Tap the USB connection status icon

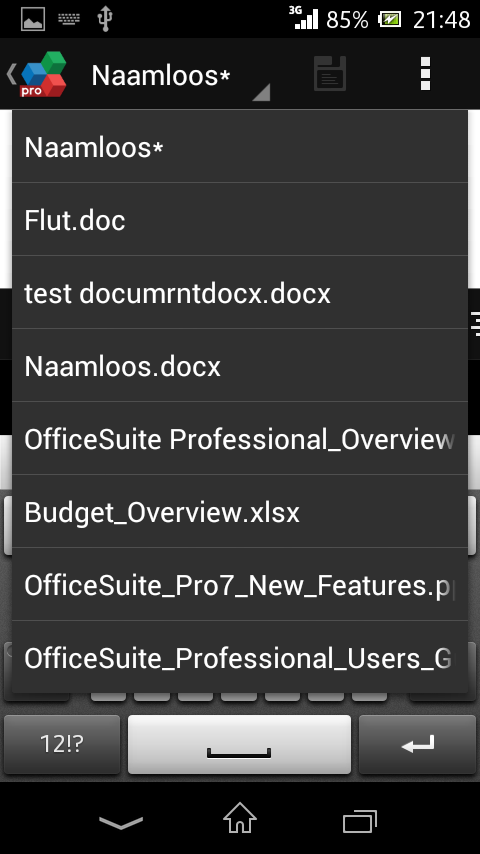[x=105, y=19]
